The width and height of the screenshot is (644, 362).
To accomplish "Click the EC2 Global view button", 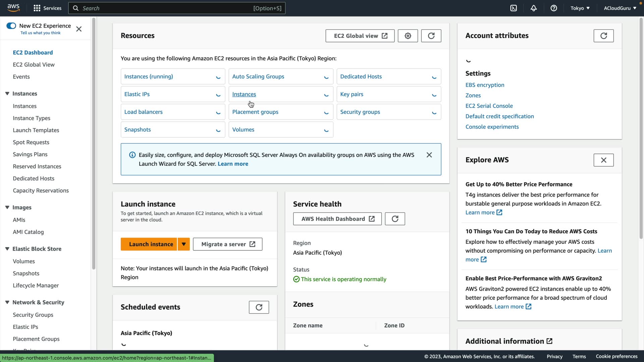I will tap(360, 36).
